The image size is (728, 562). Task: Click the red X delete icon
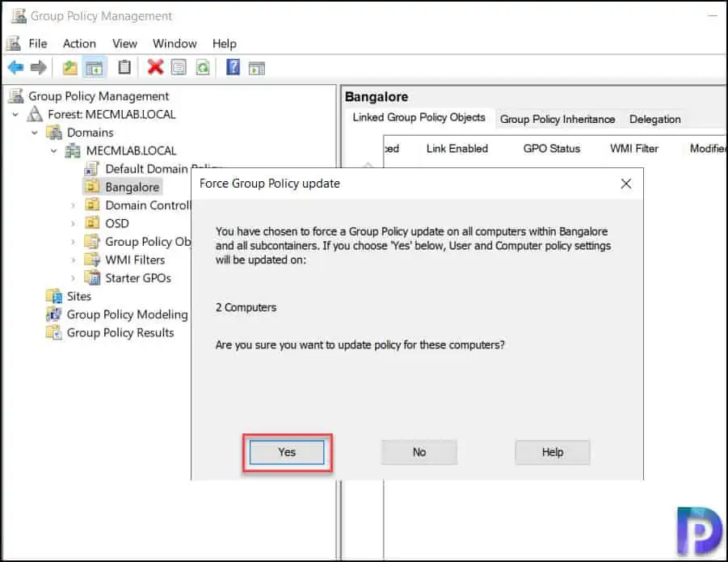point(155,67)
